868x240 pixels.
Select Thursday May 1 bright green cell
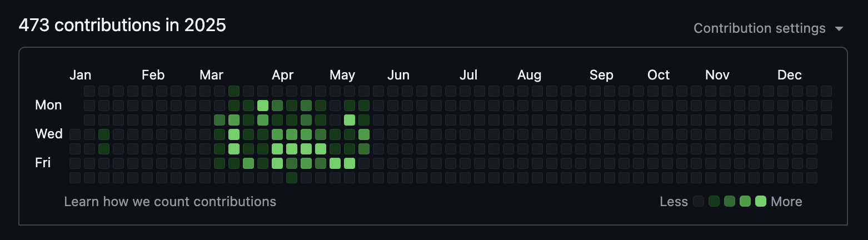[321, 148]
